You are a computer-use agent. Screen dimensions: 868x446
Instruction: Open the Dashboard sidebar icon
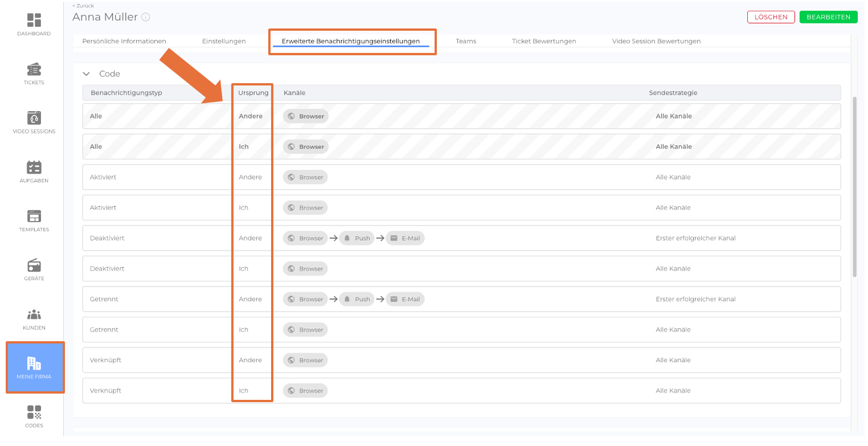point(34,21)
